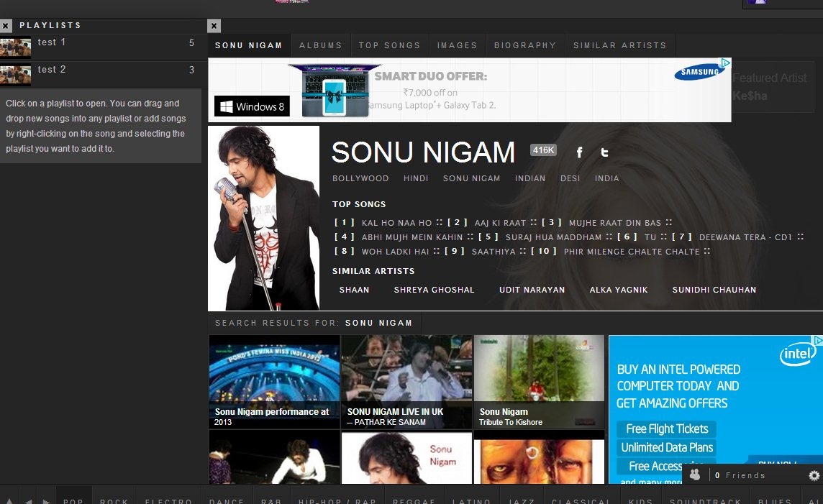Click the Hindi tag

(416, 178)
